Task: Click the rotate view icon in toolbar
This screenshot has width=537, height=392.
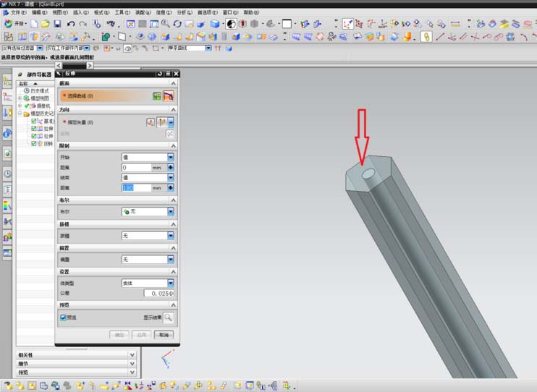Action: [x=177, y=24]
